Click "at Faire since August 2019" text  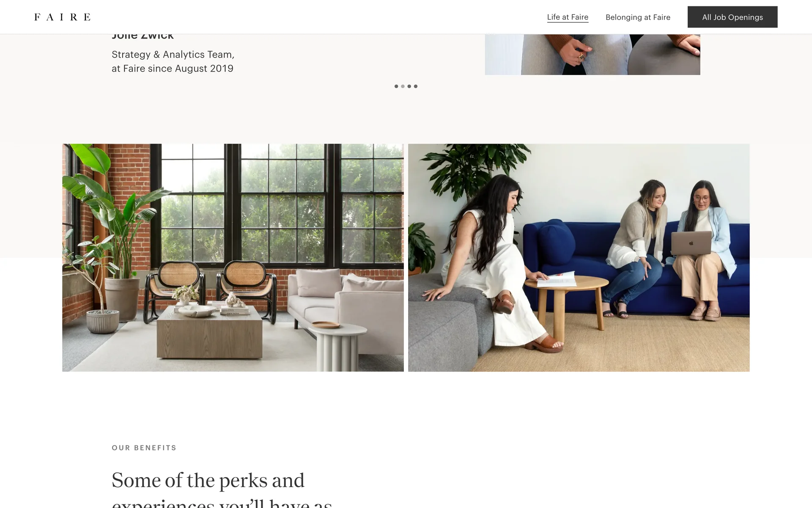click(x=173, y=69)
